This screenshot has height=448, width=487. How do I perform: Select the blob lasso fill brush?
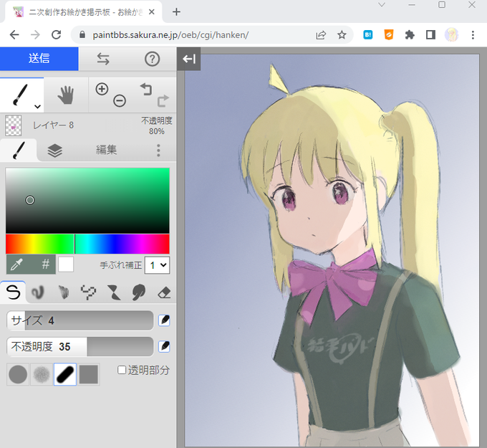point(138,292)
